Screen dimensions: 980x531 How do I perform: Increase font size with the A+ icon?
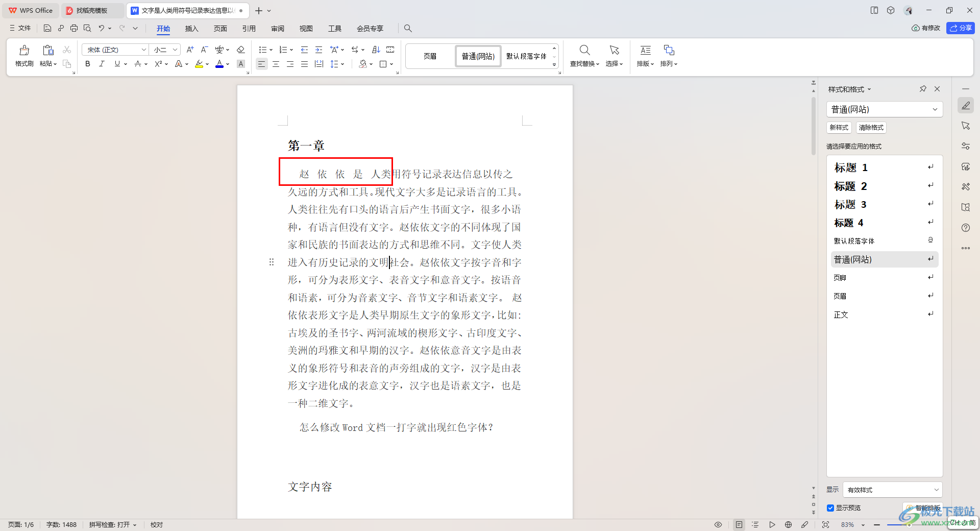click(x=190, y=50)
